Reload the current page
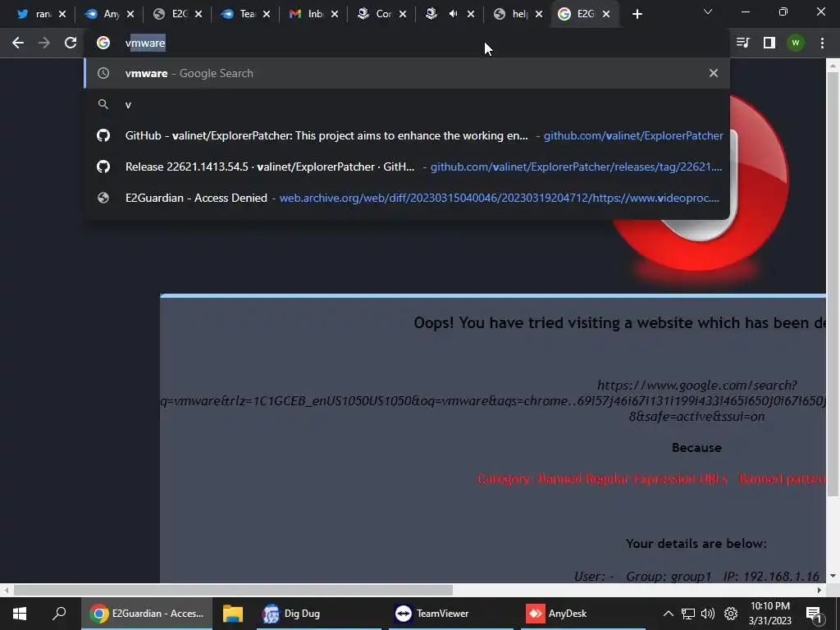Image resolution: width=840 pixels, height=630 pixels. coord(71,43)
